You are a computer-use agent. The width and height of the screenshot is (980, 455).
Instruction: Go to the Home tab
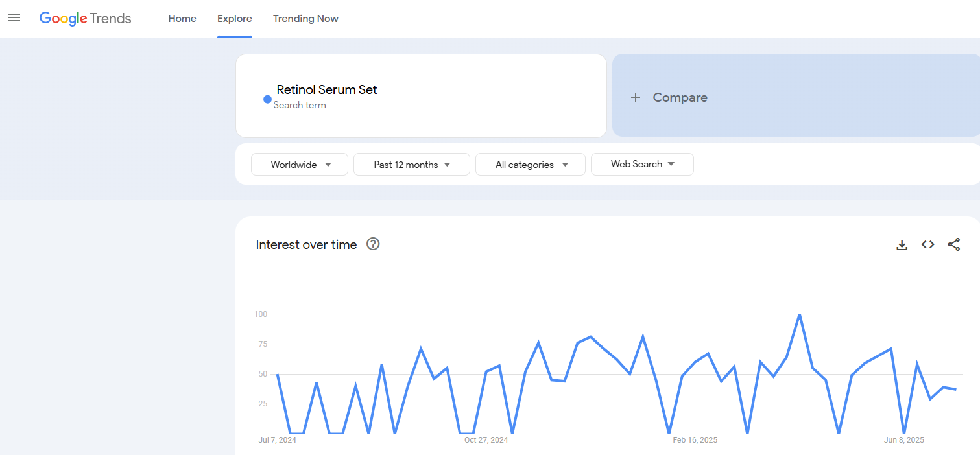point(182,19)
